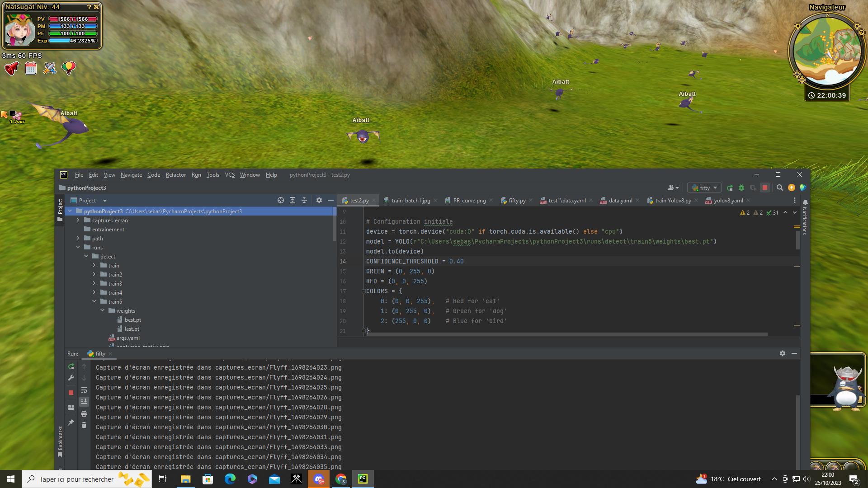Open Search Everywhere magnifier icon

[780, 188]
